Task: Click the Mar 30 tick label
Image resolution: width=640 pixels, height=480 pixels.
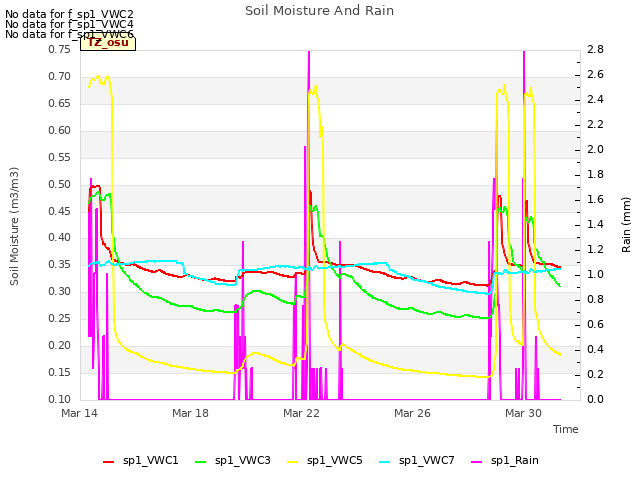Action: click(523, 413)
